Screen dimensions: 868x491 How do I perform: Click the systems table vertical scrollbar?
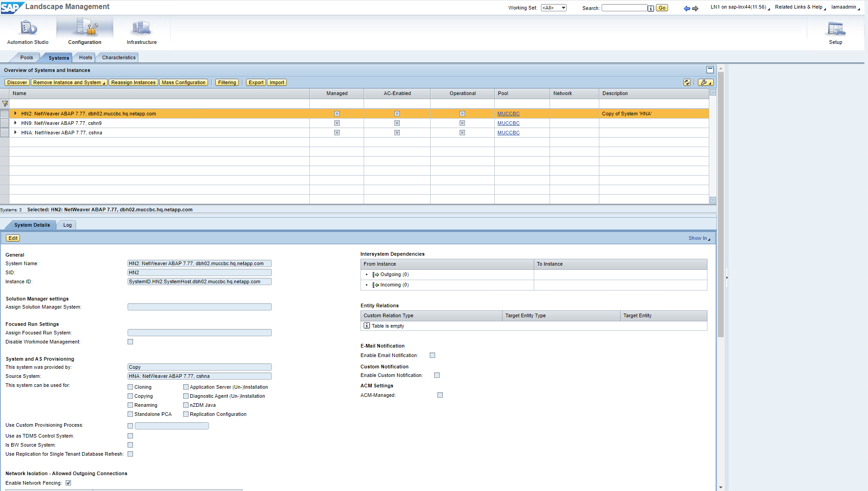click(x=712, y=146)
